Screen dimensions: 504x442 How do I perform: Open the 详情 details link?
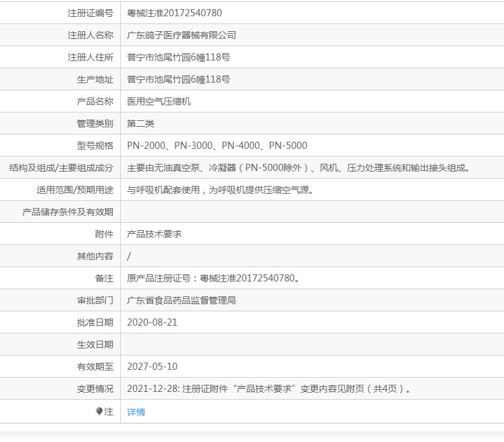136,411
